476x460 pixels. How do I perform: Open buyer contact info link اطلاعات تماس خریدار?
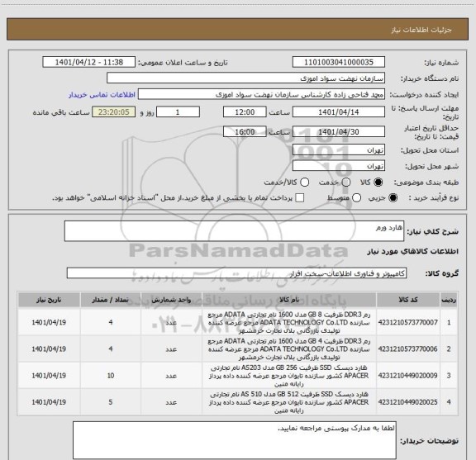point(102,95)
